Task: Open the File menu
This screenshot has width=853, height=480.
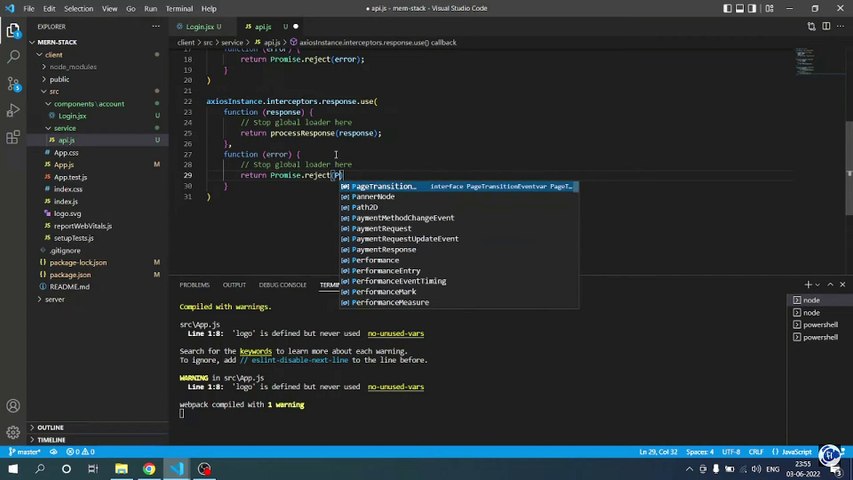Action: (x=29, y=9)
